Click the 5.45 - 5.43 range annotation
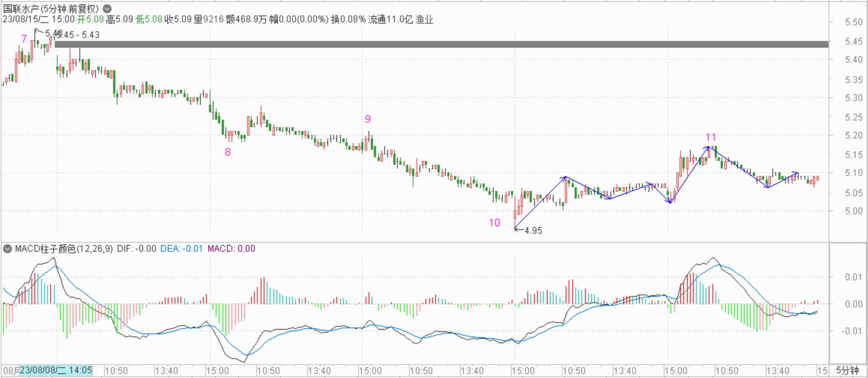This screenshot has width=868, height=378. 78,34
